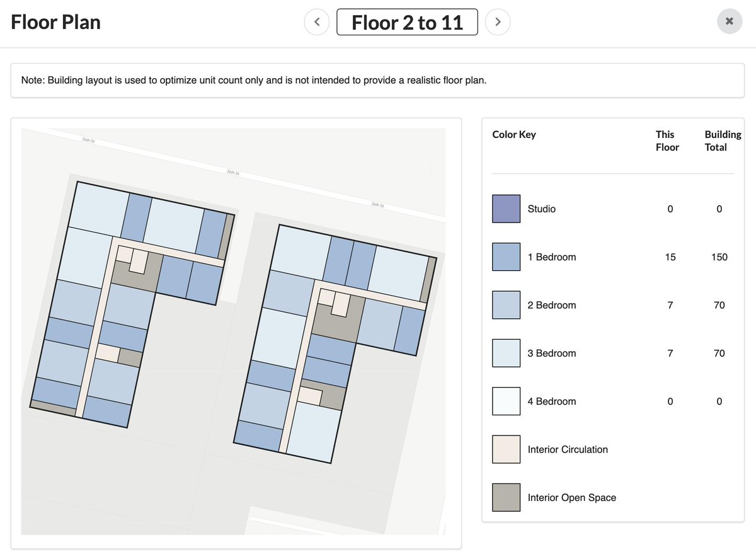This screenshot has width=756, height=559.
Task: Click the 4 Bedroom building total 0
Action: point(719,401)
